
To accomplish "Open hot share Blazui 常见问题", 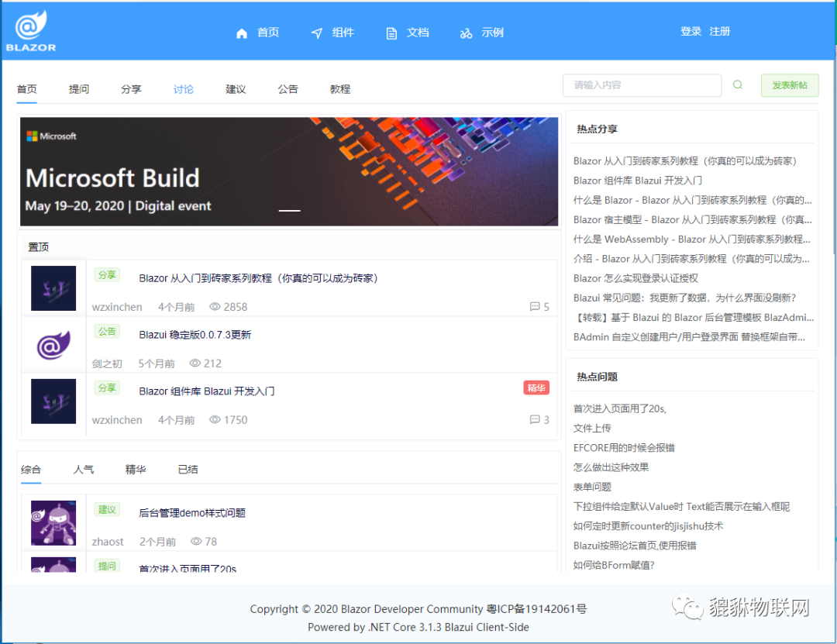I will pos(684,298).
